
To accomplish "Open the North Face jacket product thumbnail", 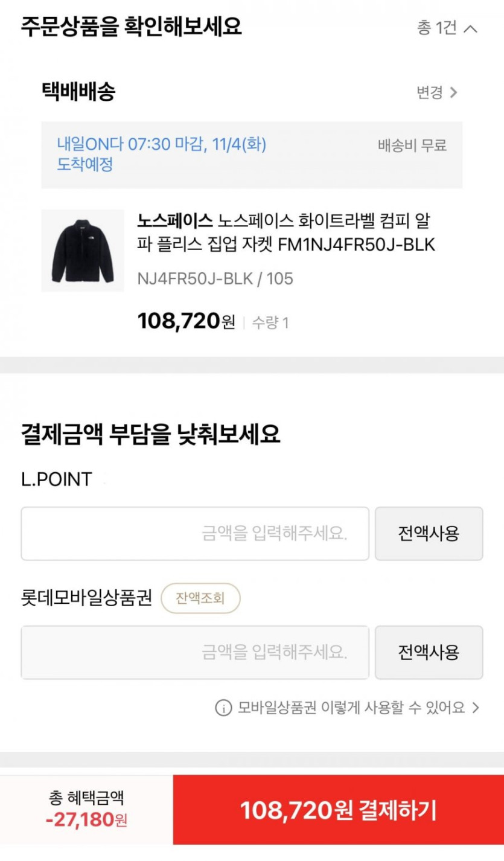I will coord(83,251).
